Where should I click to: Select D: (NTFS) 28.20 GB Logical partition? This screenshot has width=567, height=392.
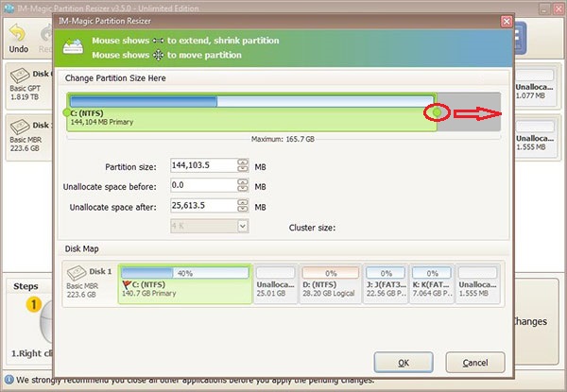330,284
